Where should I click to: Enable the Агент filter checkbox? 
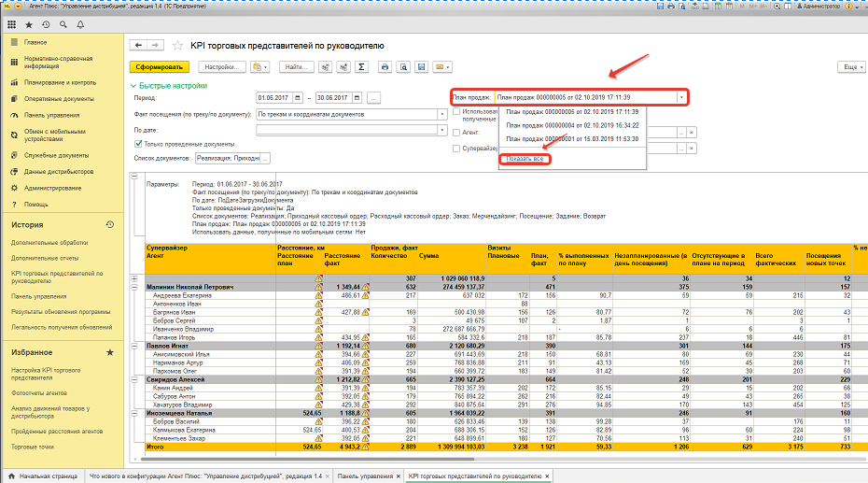pos(456,133)
